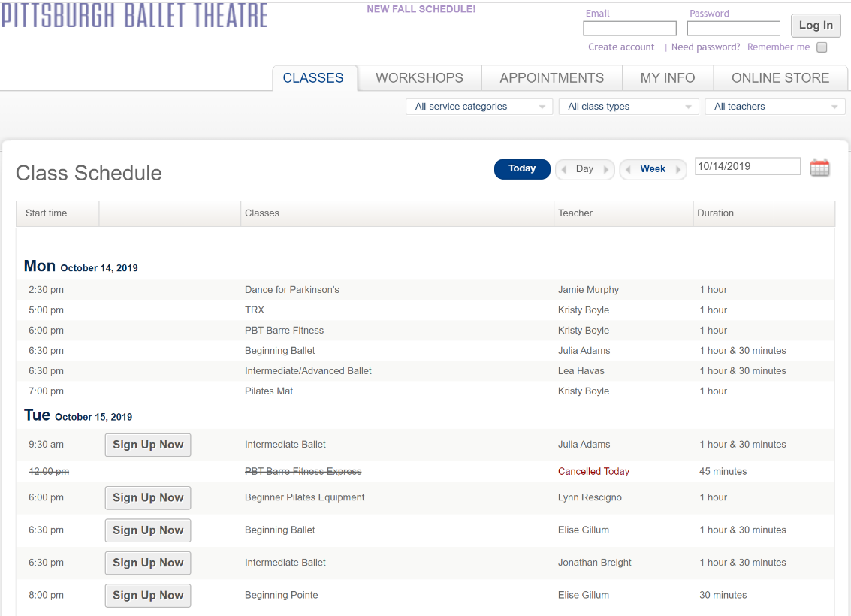
Task: Focus the Email input field
Action: (629, 29)
